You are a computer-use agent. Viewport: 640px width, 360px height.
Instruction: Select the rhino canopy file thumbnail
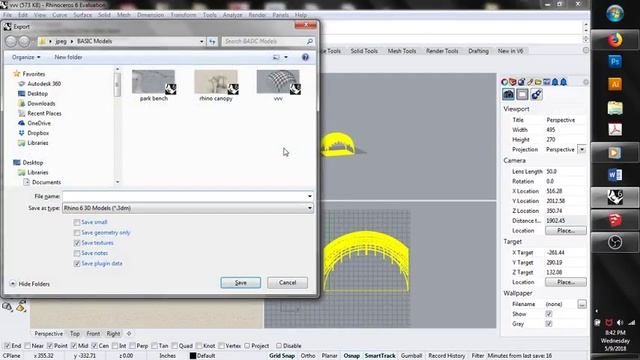[x=216, y=86]
